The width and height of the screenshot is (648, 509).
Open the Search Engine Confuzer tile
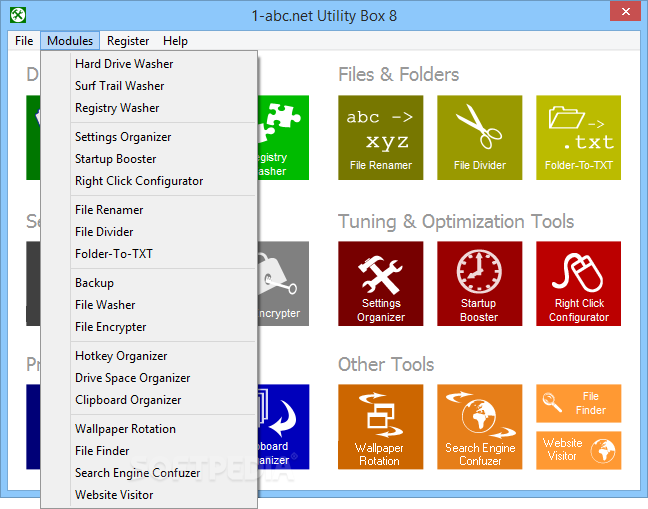(479, 427)
